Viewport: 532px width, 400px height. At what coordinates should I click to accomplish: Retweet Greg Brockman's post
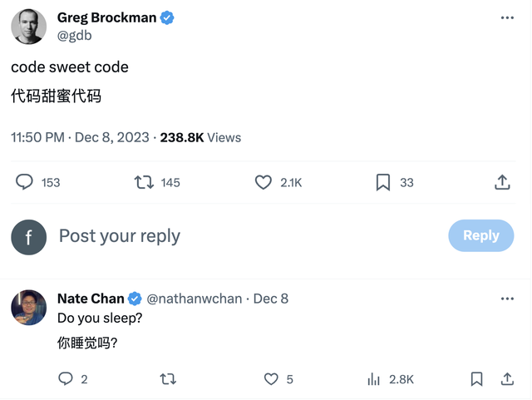[x=144, y=182]
